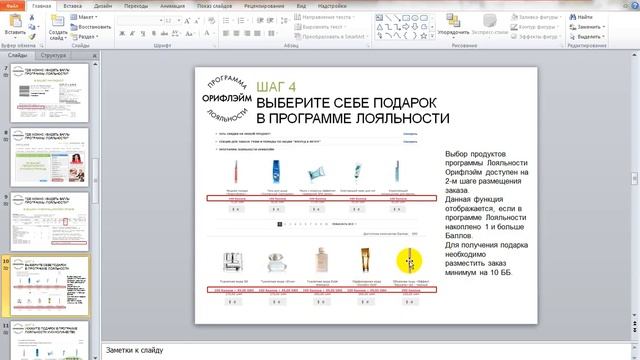The image size is (640, 360).
Task: Toggle Strikethrough (abc) formatting
Action: point(164,33)
